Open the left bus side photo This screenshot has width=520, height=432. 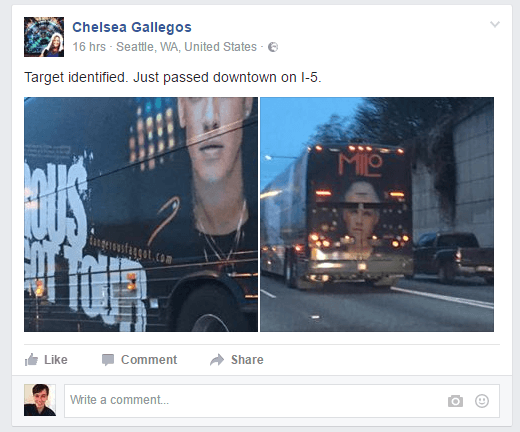pos(141,214)
